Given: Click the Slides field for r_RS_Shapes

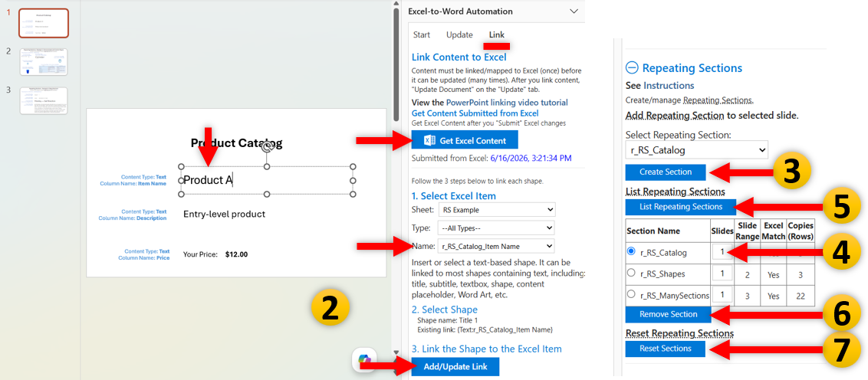Looking at the screenshot, I should pyautogui.click(x=721, y=274).
